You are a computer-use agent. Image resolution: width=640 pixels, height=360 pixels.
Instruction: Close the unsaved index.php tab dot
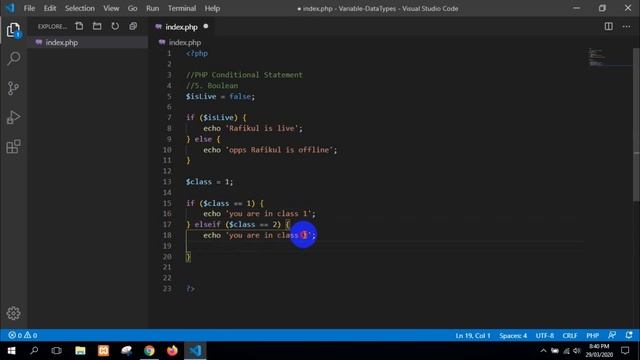(x=206, y=27)
